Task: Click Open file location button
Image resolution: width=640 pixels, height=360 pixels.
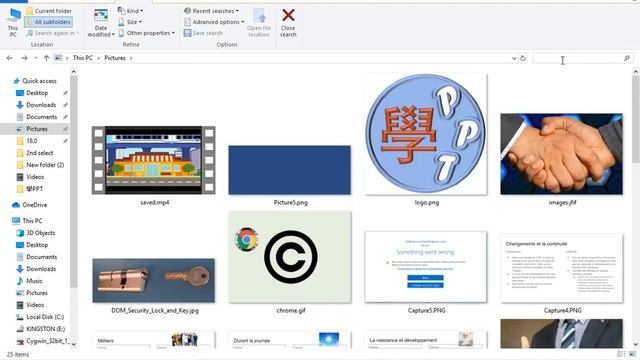Action: [x=259, y=23]
